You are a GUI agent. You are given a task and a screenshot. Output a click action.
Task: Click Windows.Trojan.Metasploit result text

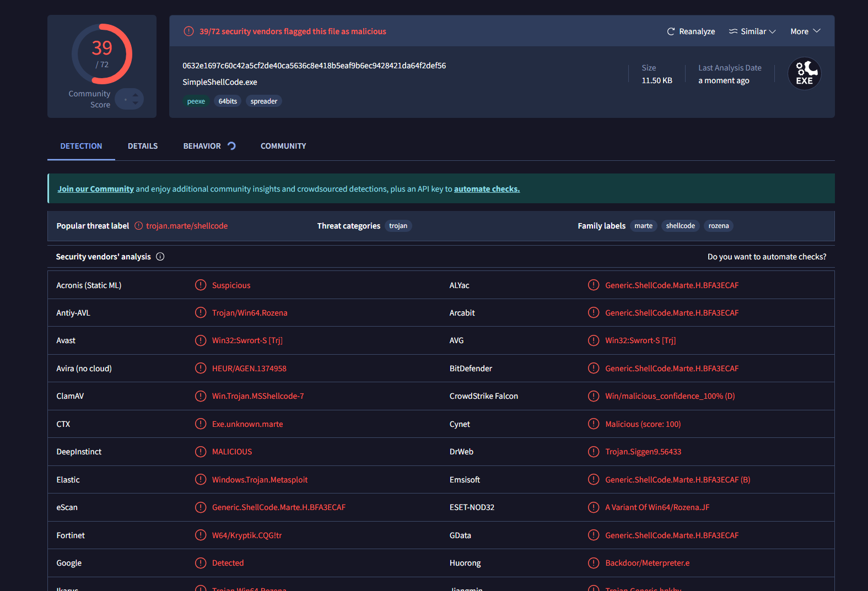coord(260,480)
